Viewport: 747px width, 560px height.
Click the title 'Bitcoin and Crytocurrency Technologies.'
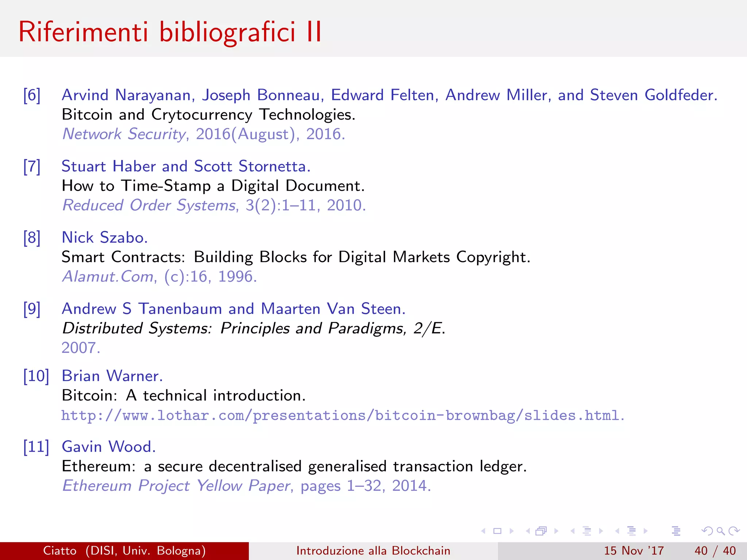(x=209, y=114)
